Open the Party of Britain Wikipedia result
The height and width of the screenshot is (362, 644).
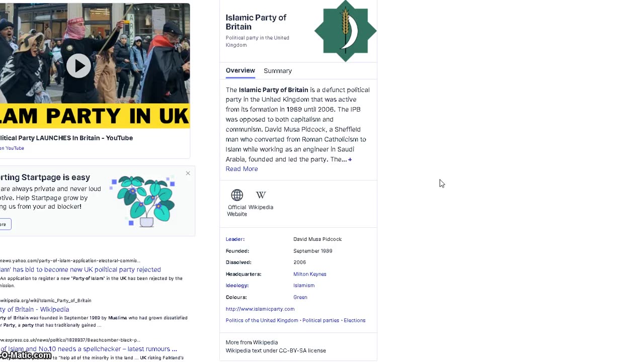click(35, 309)
